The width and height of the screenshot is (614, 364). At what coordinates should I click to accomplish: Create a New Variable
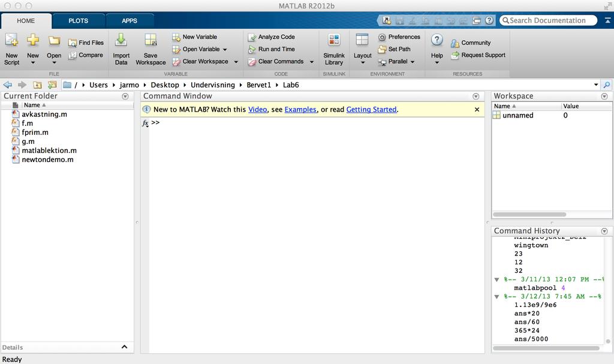(x=194, y=37)
